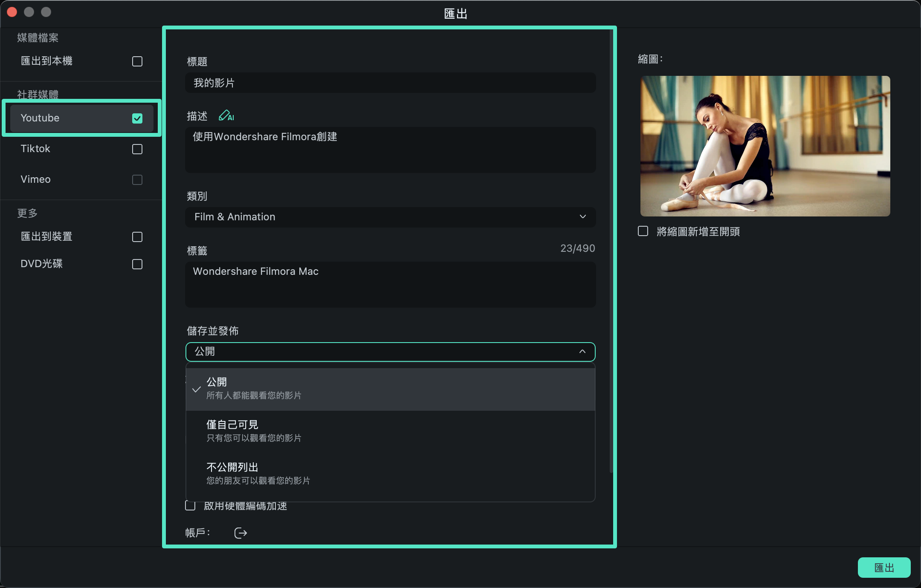This screenshot has height=588, width=921.
Task: Enable the DVD光碟 checkbox
Action: 137,264
